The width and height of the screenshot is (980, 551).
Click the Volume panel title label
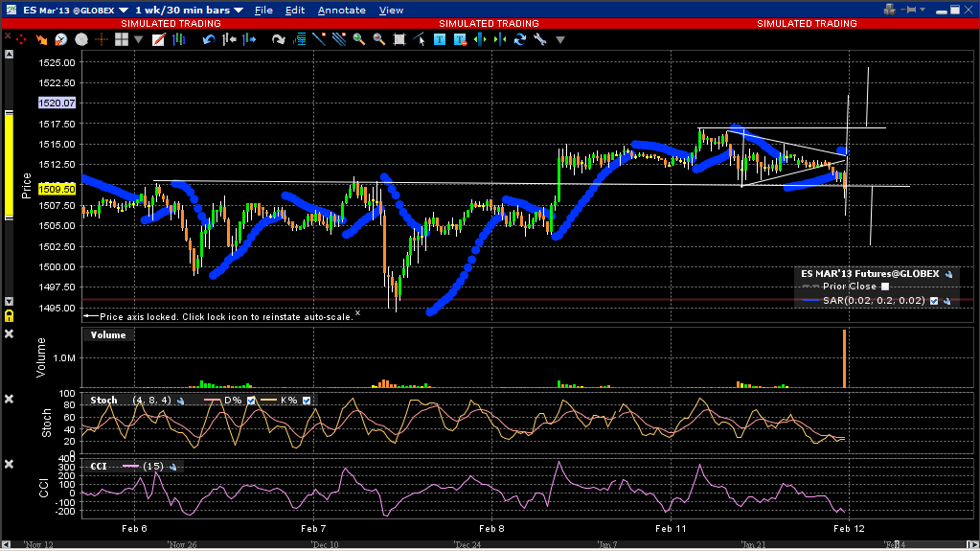click(108, 335)
